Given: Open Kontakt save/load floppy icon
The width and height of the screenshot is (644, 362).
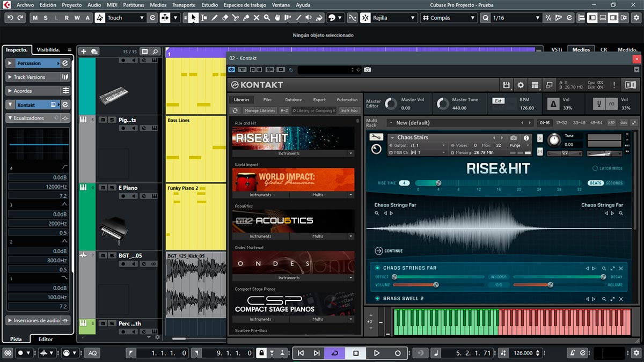Looking at the screenshot, I should [506, 85].
